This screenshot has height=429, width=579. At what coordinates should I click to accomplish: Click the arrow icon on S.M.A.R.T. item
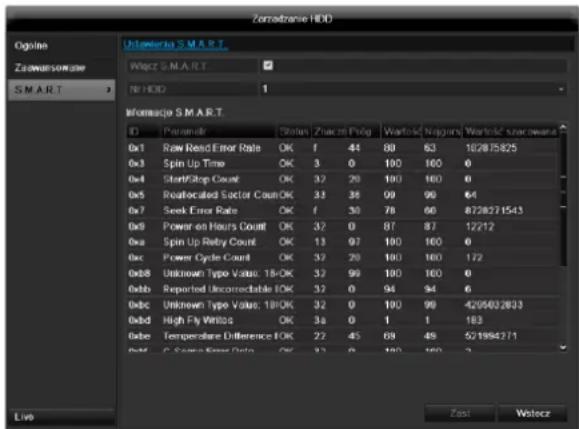point(109,90)
